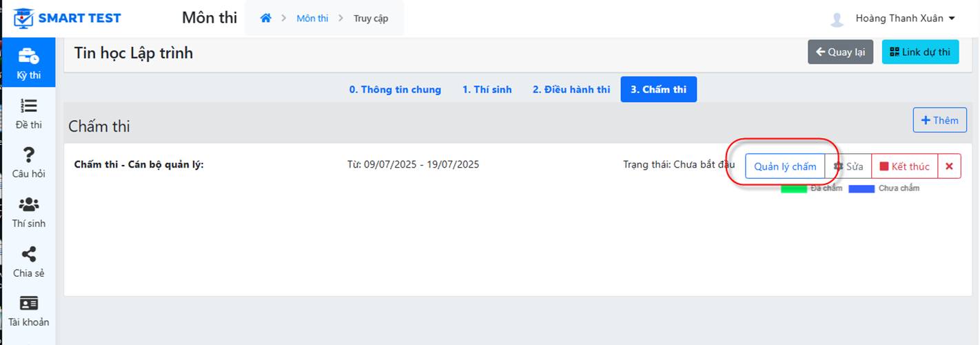Switch to 1. Thí sinh tab
980x345 pixels.
tap(487, 90)
